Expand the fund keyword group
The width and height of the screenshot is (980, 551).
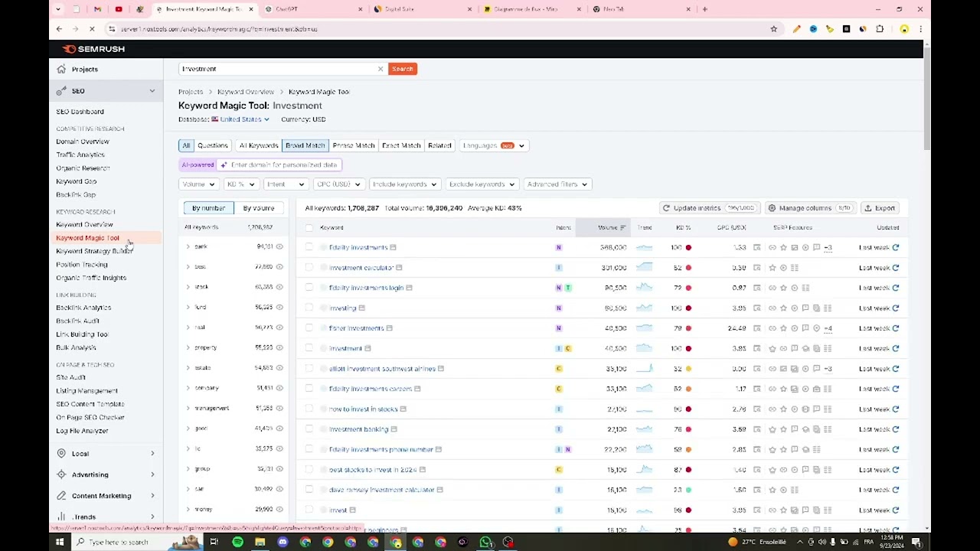coord(188,307)
